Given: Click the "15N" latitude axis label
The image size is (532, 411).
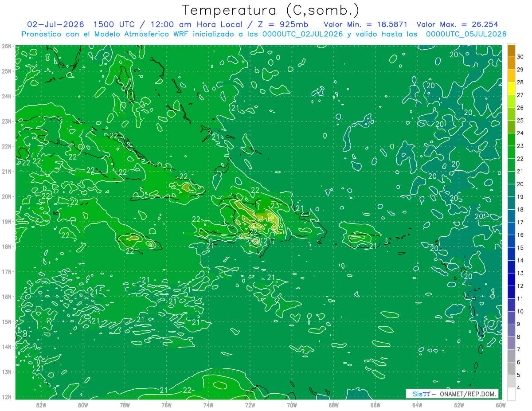Looking at the screenshot, I should [x=6, y=321].
